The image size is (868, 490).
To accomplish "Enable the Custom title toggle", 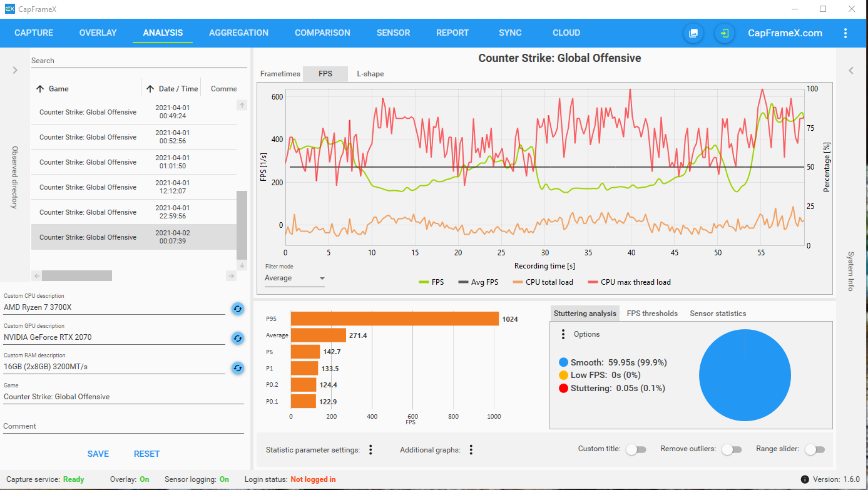I will 636,449.
